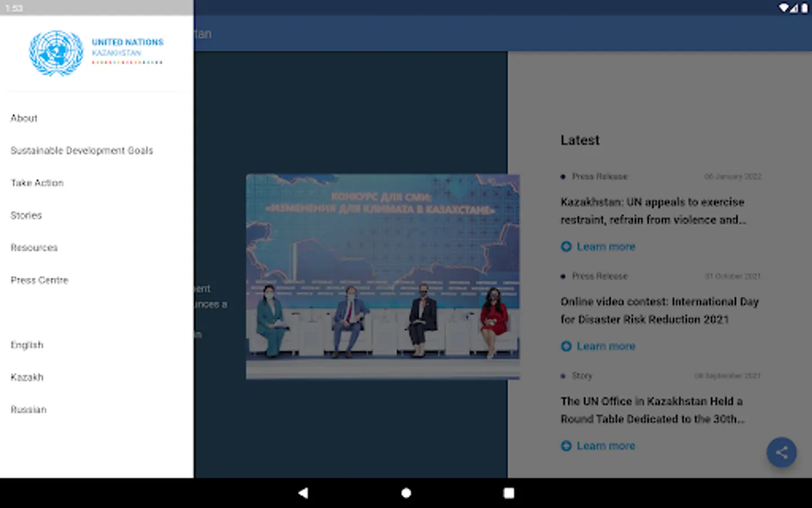This screenshot has width=812, height=508.
Task: Tap the Android back navigation button
Action: [303, 493]
